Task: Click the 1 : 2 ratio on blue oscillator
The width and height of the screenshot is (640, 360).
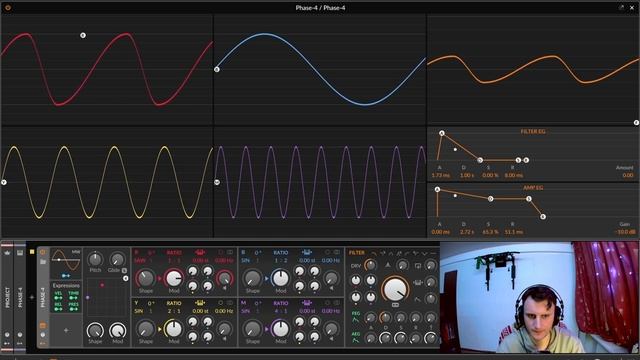Action: click(x=281, y=260)
